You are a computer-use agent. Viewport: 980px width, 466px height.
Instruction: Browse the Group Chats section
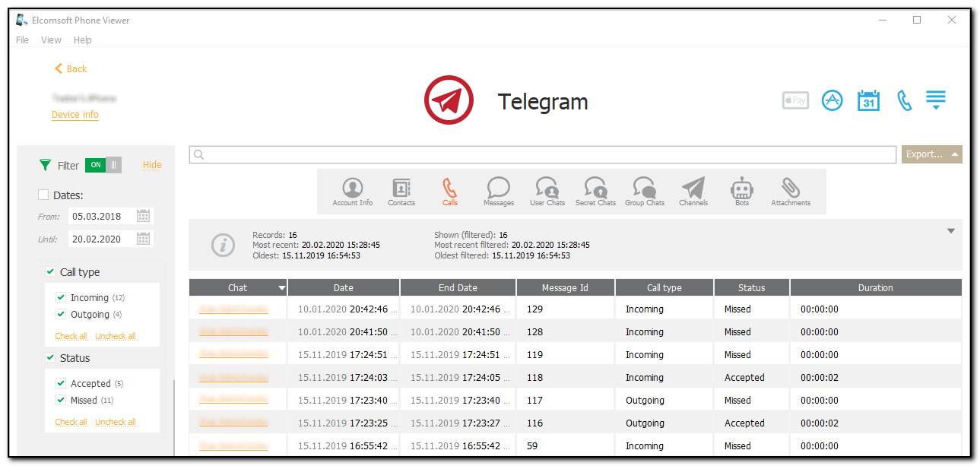(x=644, y=191)
